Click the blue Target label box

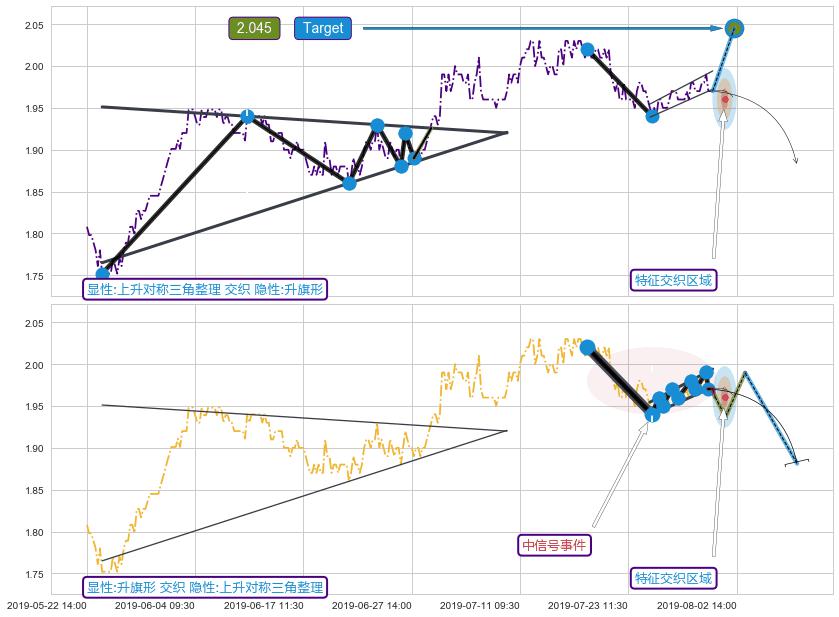point(323,29)
